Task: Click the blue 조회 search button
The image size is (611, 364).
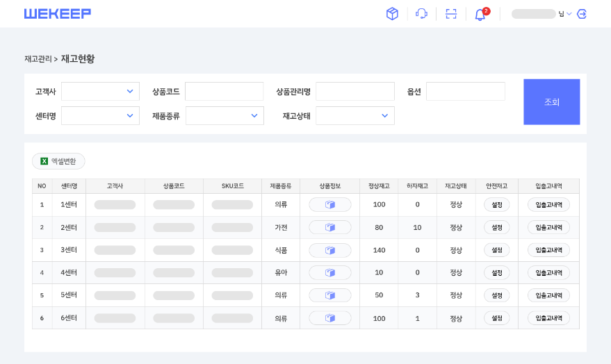Action: click(x=552, y=102)
